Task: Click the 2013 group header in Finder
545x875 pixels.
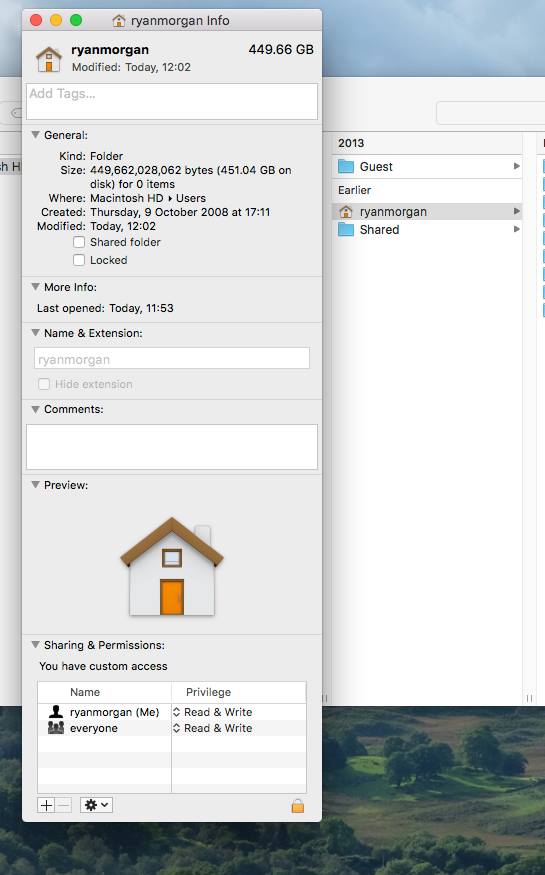Action: click(351, 143)
